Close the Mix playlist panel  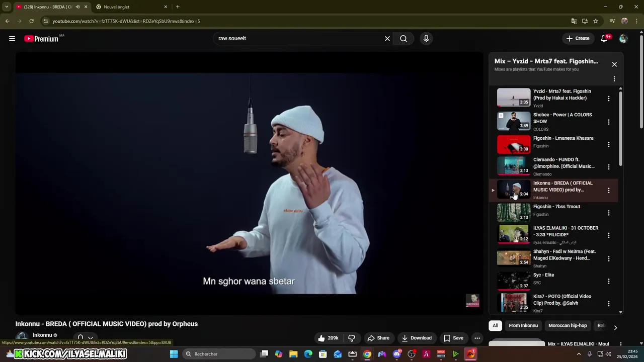pos(614,64)
